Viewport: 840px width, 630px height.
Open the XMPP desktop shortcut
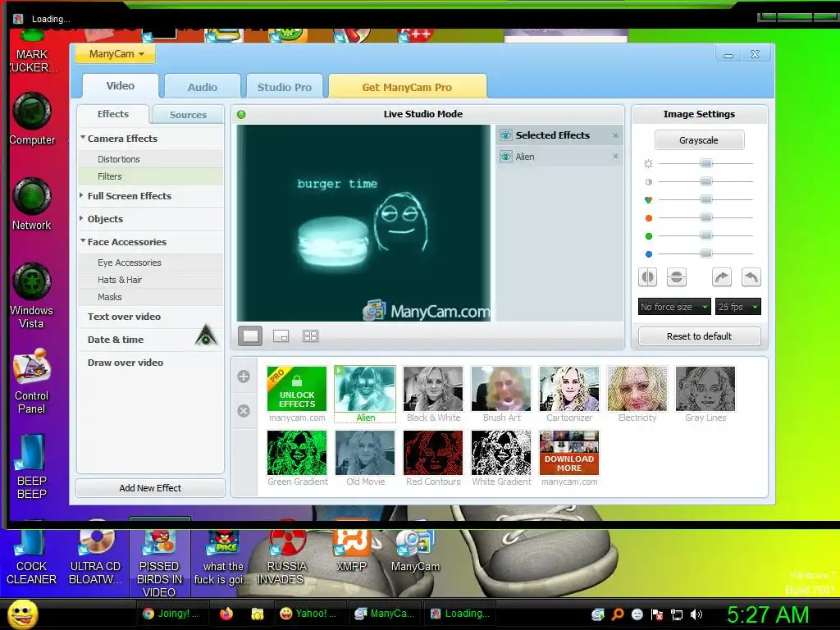[x=351, y=550]
